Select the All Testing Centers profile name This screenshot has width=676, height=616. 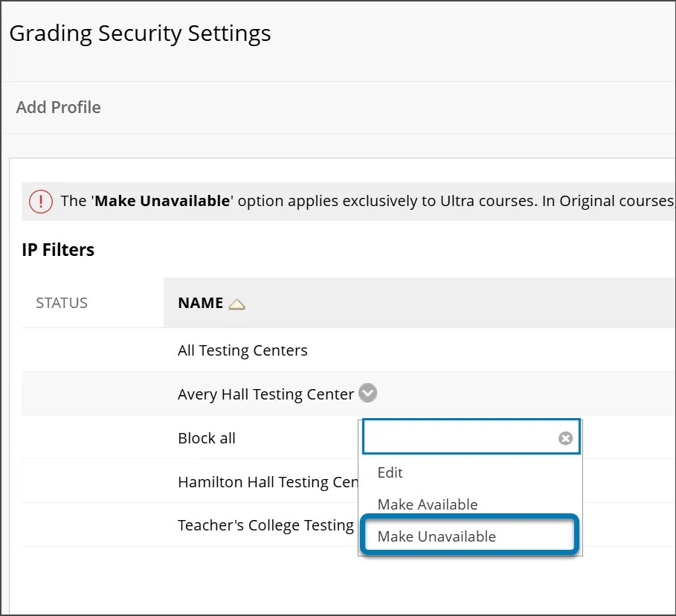coord(242,350)
